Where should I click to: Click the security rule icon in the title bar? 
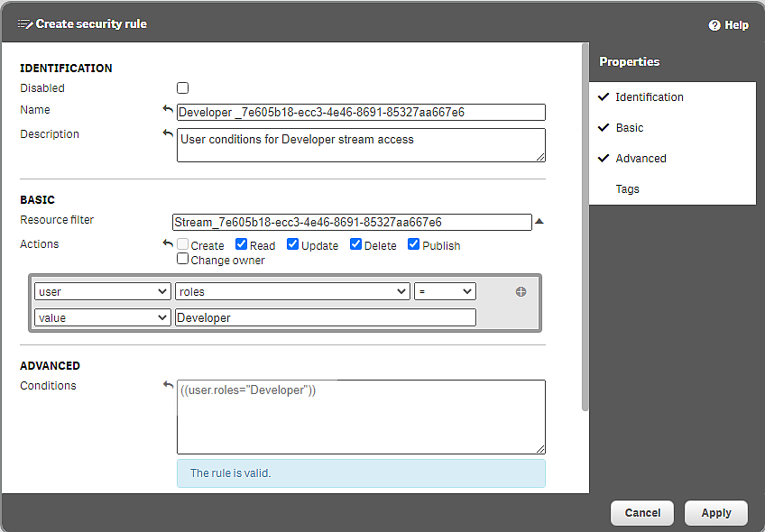click(23, 24)
